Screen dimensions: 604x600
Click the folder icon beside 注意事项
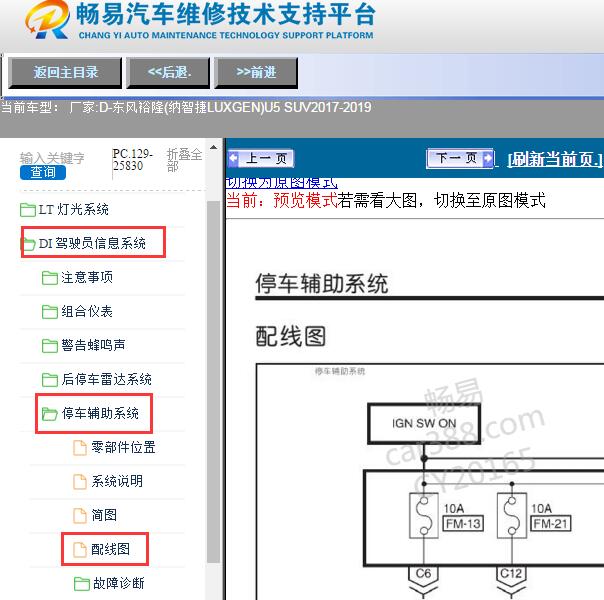click(x=50, y=278)
